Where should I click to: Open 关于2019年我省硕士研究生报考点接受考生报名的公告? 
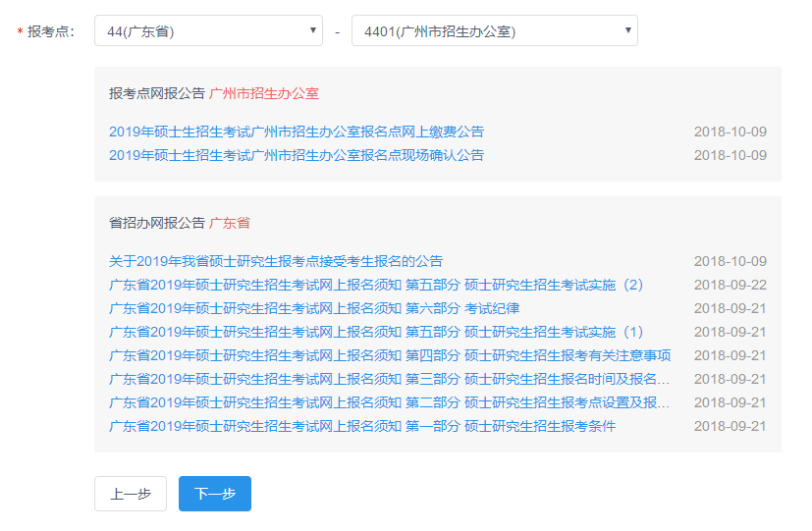[275, 261]
